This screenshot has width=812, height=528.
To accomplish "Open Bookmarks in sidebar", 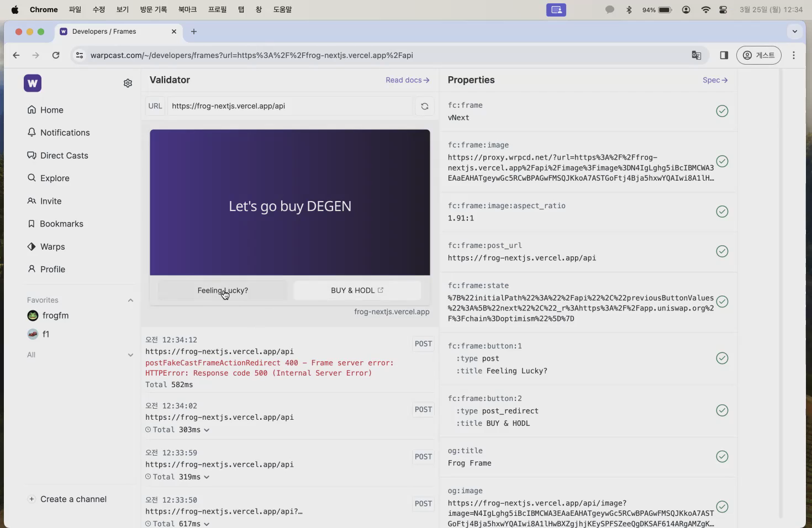I will click(x=55, y=224).
